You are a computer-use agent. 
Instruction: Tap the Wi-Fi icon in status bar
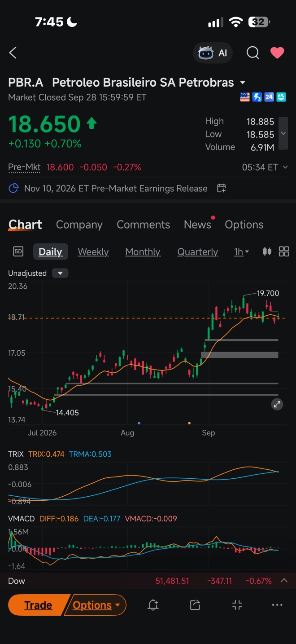235,22
